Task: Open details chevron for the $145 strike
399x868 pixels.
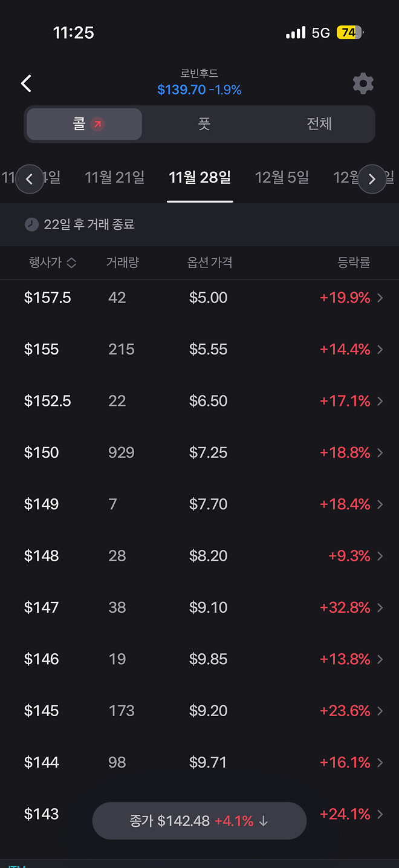Action: (x=380, y=711)
